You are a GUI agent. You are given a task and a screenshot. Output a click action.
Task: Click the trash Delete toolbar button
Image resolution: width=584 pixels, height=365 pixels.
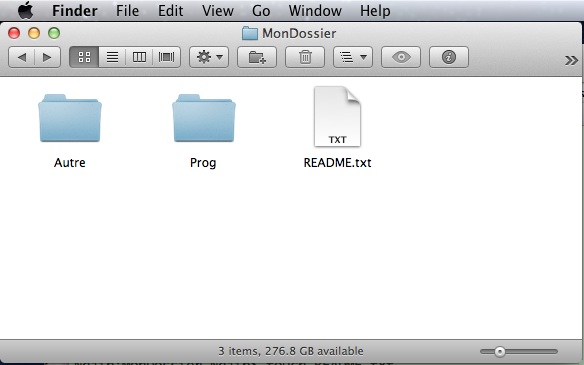(x=305, y=57)
